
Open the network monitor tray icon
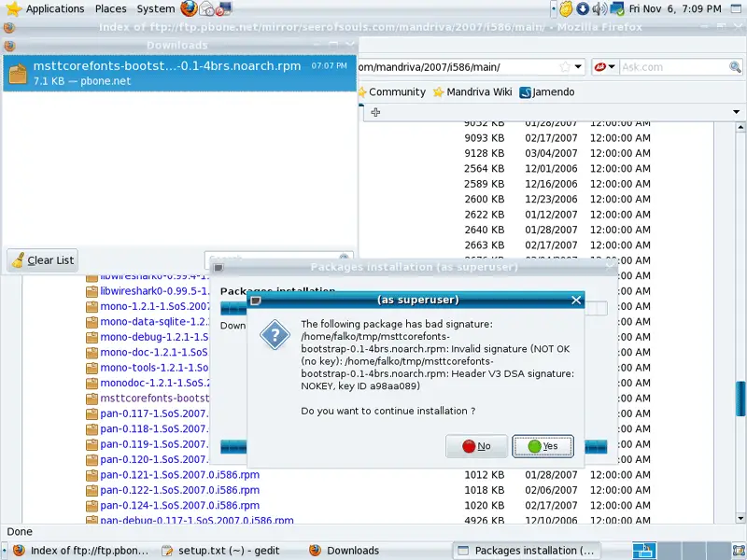(x=616, y=8)
